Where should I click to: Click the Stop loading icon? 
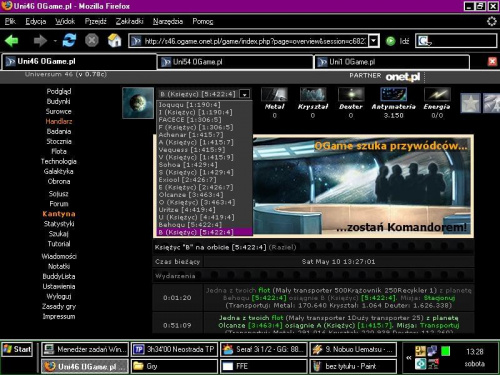coord(92,41)
